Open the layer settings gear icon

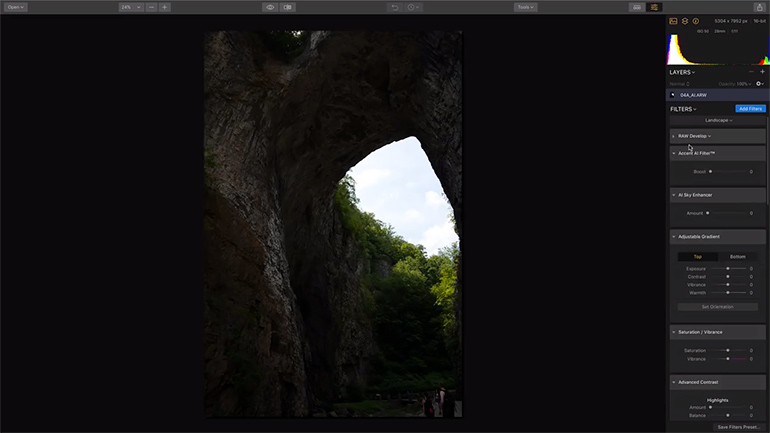pyautogui.click(x=759, y=83)
